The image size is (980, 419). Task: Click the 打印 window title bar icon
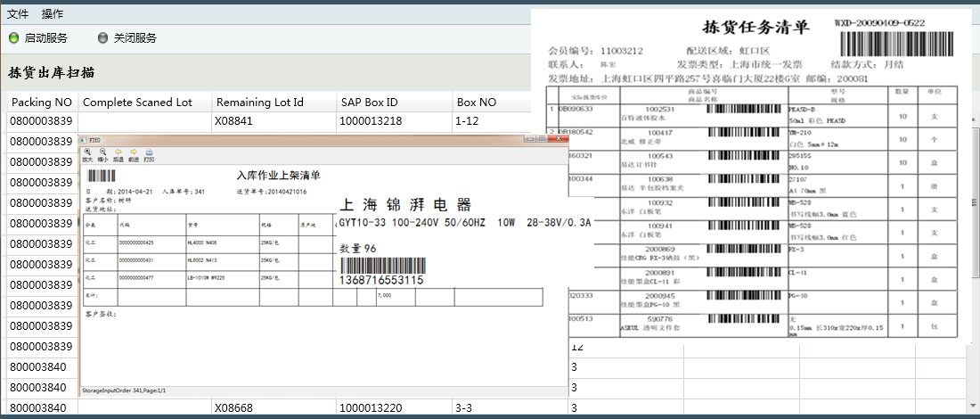coord(83,140)
